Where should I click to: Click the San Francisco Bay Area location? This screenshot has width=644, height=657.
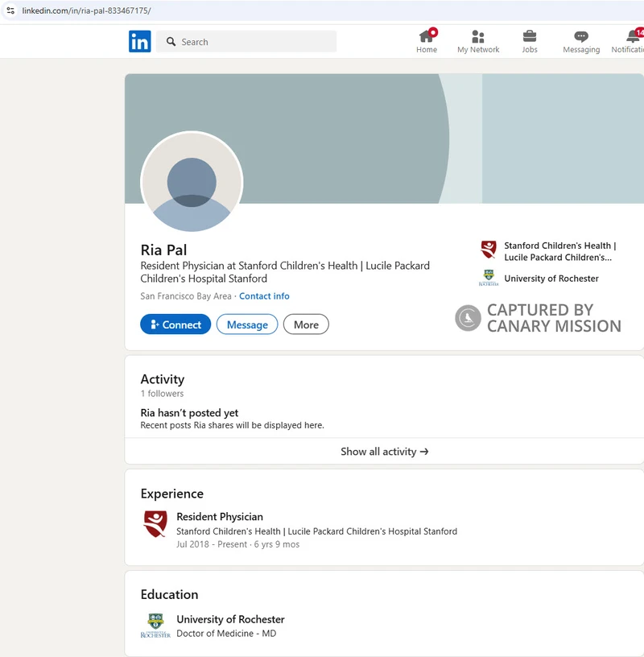(x=186, y=296)
